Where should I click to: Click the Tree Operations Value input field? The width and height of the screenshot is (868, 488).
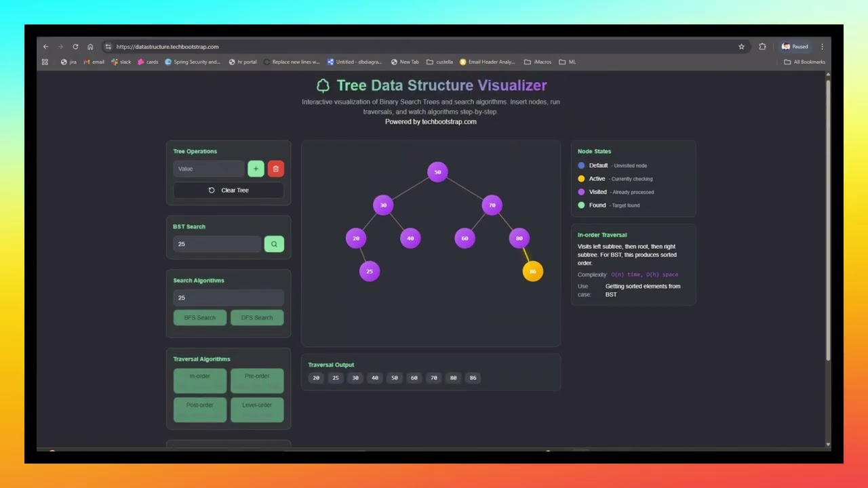coord(209,169)
